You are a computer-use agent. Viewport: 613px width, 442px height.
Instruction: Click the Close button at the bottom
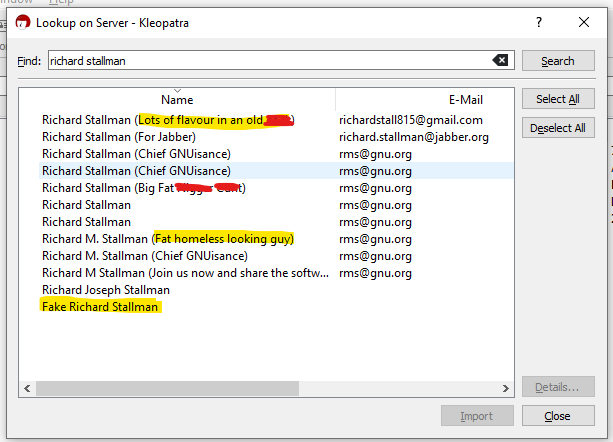click(558, 416)
